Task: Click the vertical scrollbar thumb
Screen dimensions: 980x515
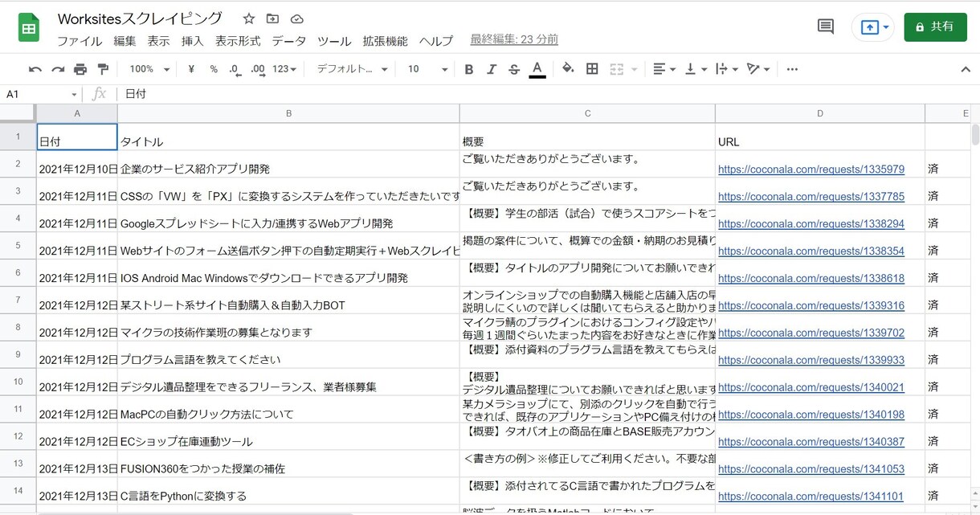Action: tap(975, 133)
